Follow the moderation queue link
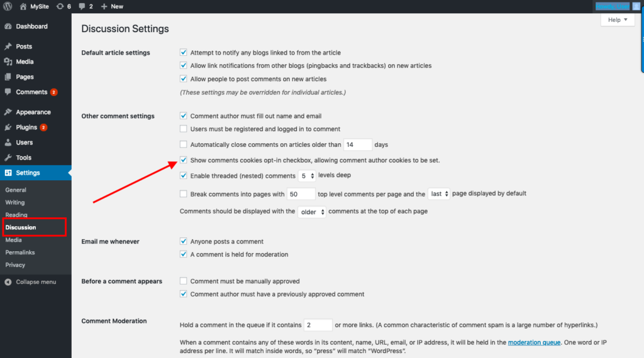 click(534, 342)
